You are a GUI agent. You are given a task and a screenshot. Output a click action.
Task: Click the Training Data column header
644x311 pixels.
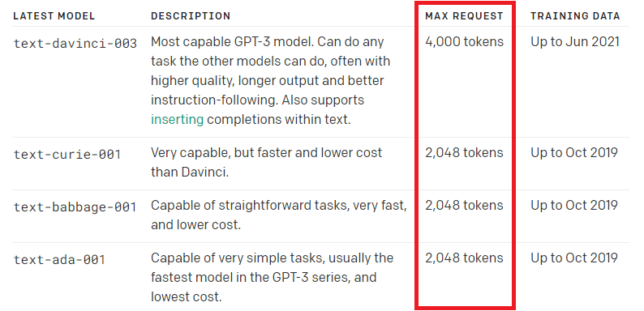coord(575,16)
